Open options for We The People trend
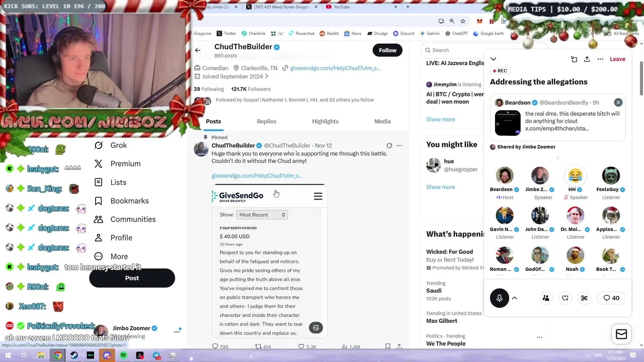 click(539, 337)
